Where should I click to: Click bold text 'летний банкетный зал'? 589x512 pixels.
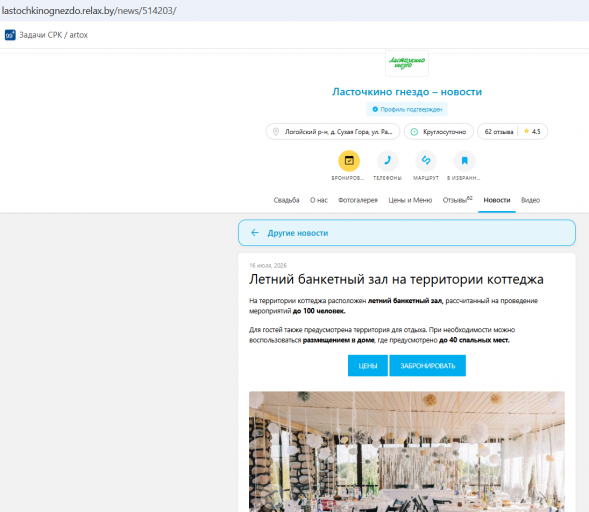tap(405, 301)
